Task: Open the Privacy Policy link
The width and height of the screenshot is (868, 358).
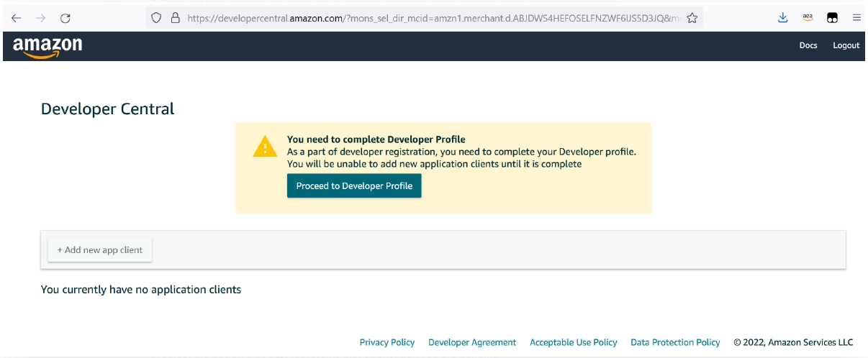Action: [x=387, y=342]
